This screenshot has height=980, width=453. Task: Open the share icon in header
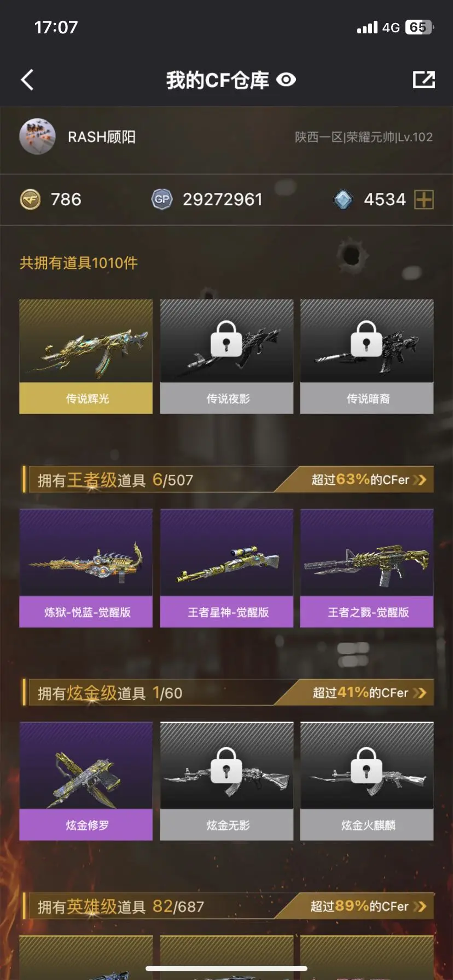click(423, 80)
